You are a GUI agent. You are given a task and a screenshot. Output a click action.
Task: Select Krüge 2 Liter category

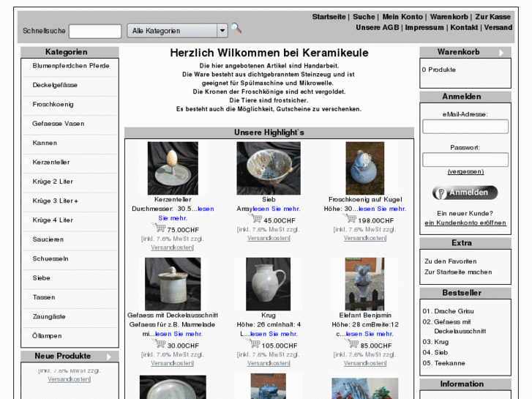point(53,182)
